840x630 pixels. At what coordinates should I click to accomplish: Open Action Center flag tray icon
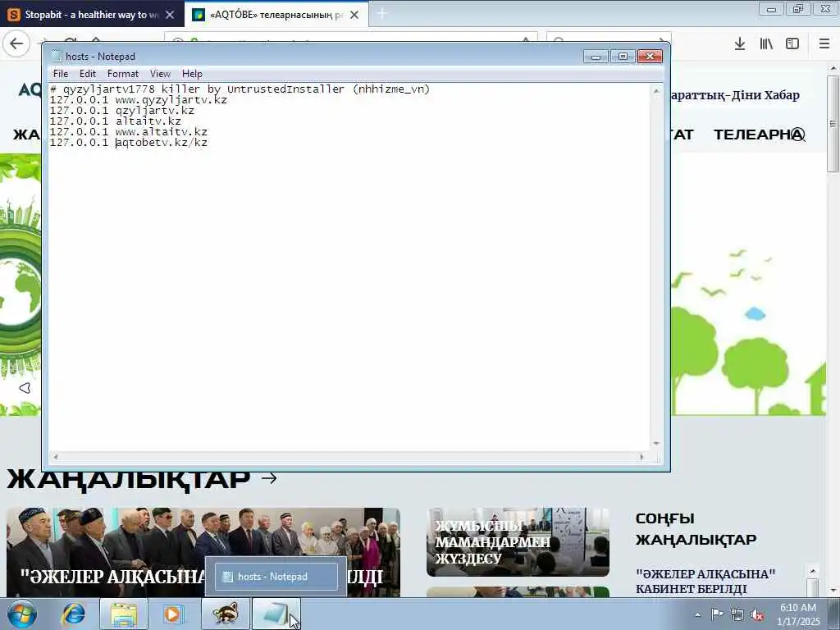pyautogui.click(x=717, y=614)
